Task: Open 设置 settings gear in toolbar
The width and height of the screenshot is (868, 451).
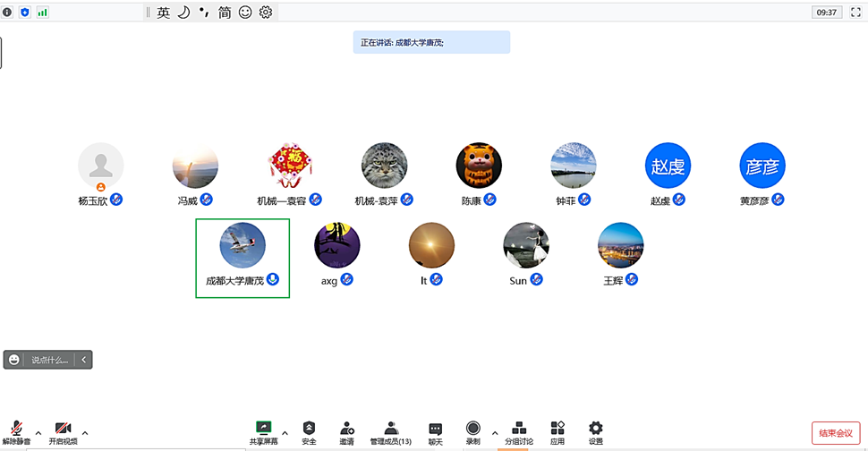Action: (595, 429)
